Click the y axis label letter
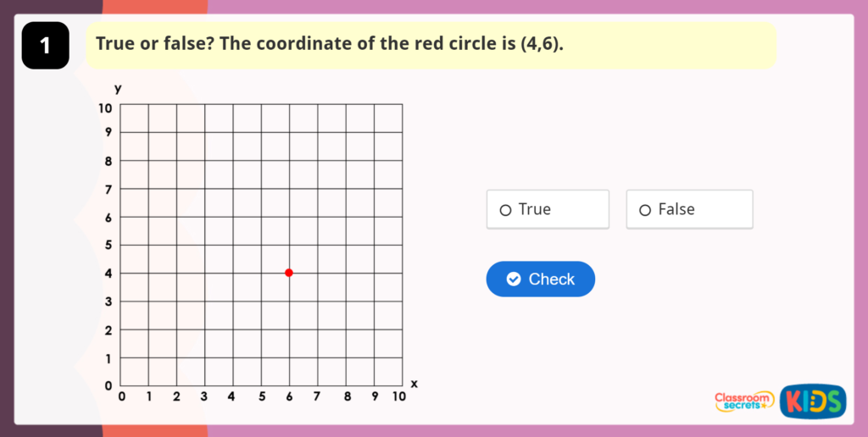 (119, 88)
